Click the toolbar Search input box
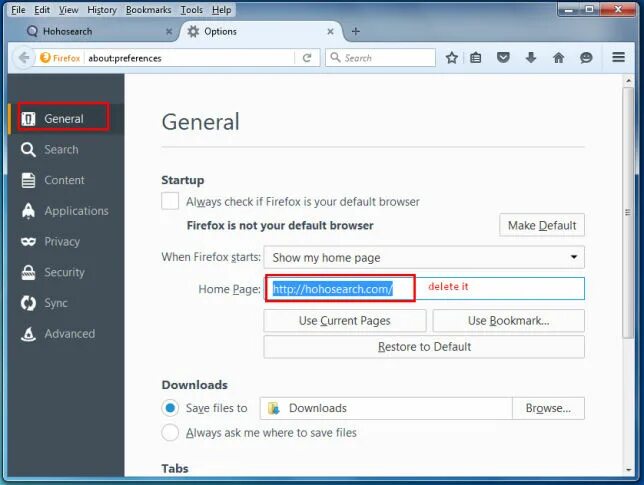This screenshot has height=485, width=644. click(x=380, y=57)
